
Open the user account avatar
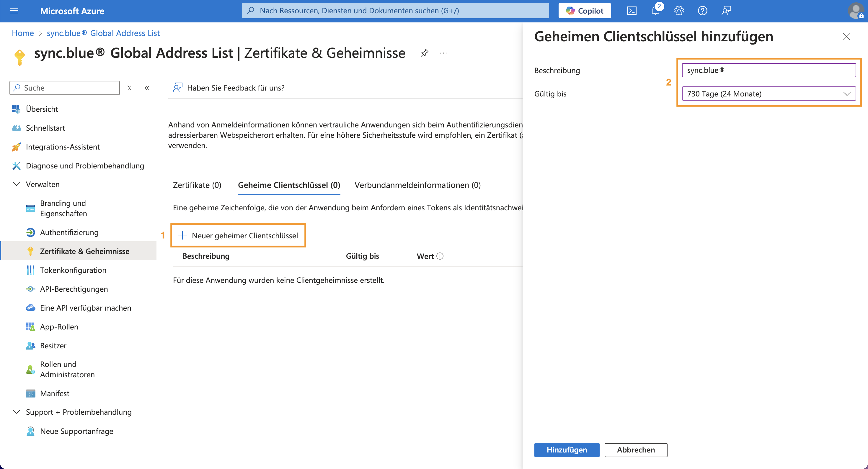click(856, 11)
